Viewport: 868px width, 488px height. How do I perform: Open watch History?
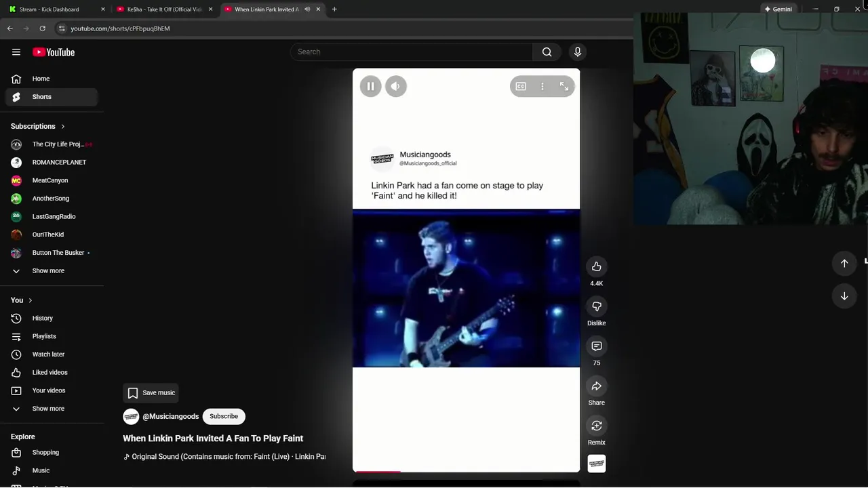[x=52, y=318]
